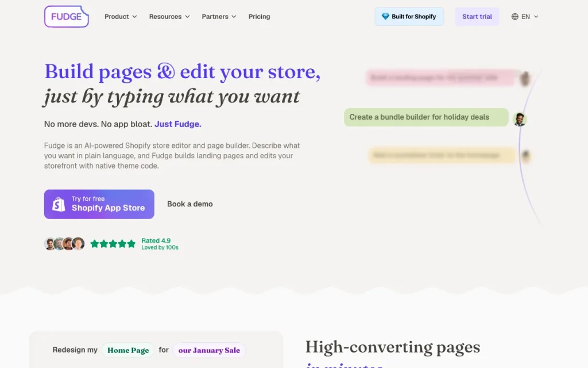This screenshot has width=588, height=368.
Task: Click the High-converting pages heading
Action: click(x=393, y=347)
